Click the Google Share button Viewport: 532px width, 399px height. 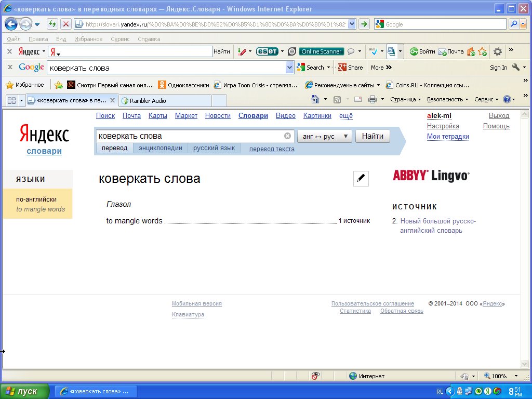(x=351, y=68)
